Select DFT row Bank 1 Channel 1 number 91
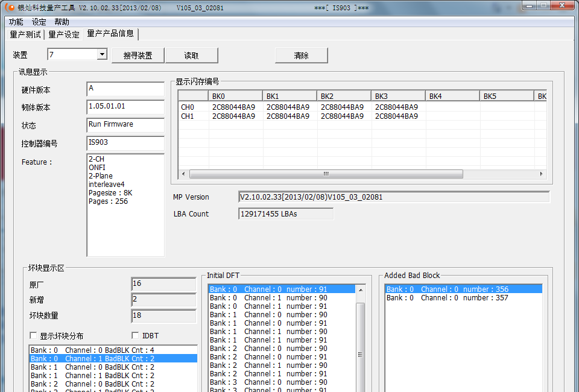The height and width of the screenshot is (392, 579). pos(282,340)
